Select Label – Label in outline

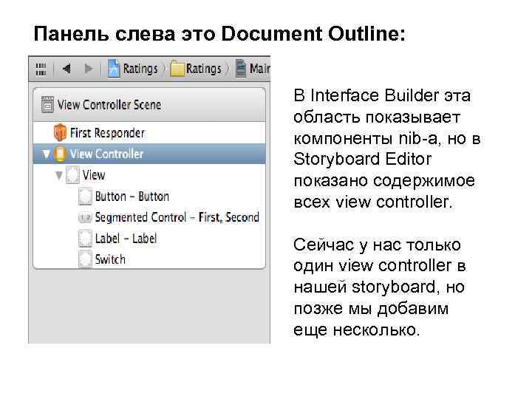tap(149, 239)
